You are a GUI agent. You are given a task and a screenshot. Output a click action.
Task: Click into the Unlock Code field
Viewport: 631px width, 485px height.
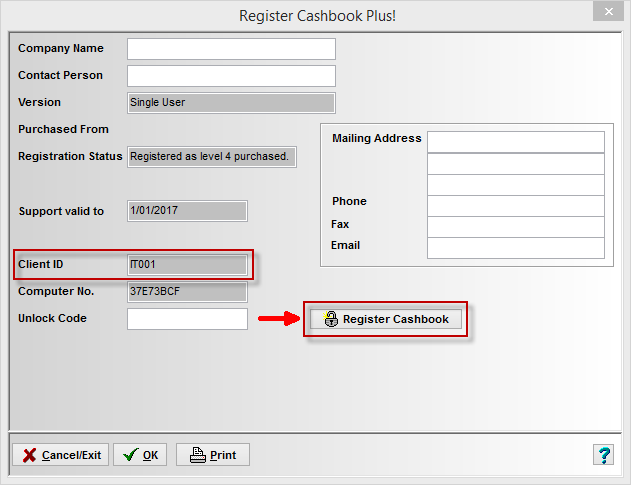coord(188,319)
